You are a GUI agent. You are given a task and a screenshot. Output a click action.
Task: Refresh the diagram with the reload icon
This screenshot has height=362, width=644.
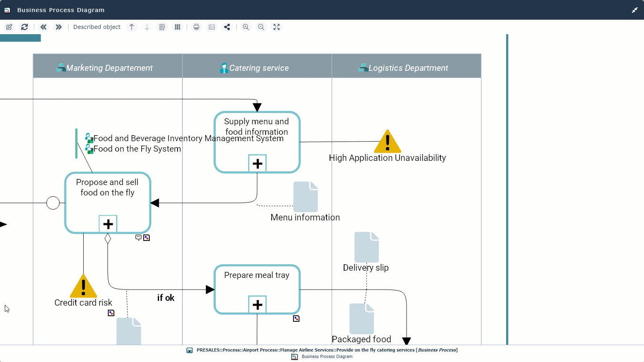coord(25,27)
